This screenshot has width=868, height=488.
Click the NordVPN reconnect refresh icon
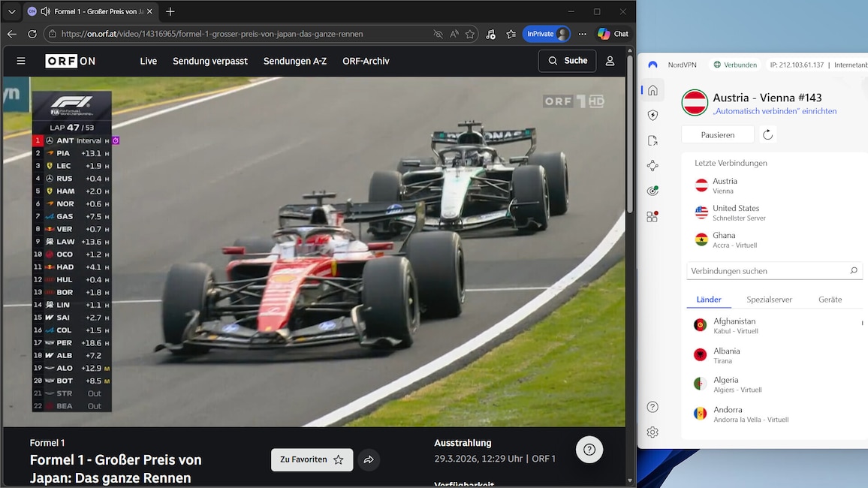[x=768, y=135]
